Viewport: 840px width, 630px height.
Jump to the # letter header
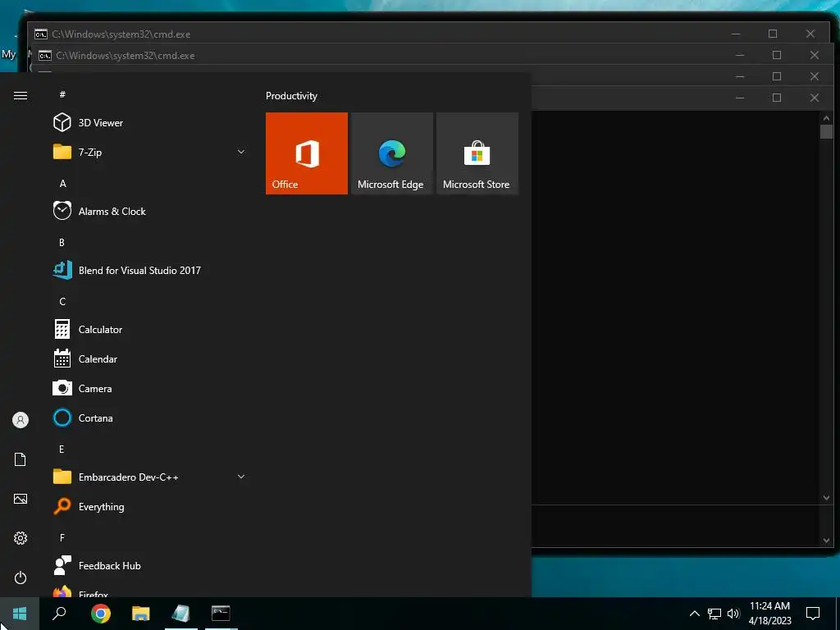[62, 94]
